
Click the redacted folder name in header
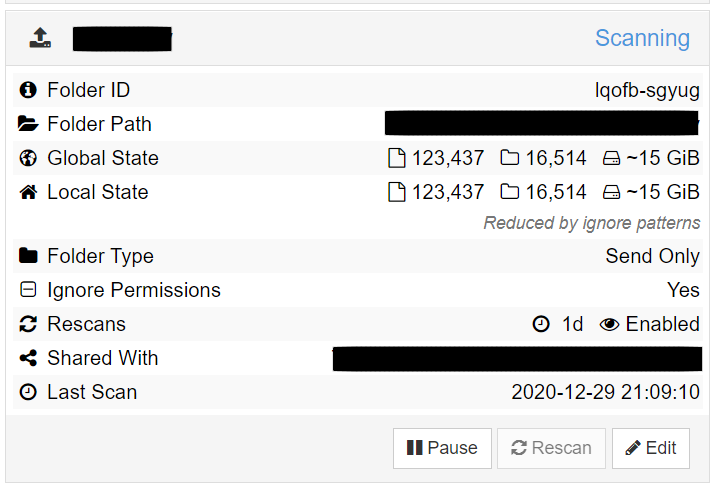(122, 39)
